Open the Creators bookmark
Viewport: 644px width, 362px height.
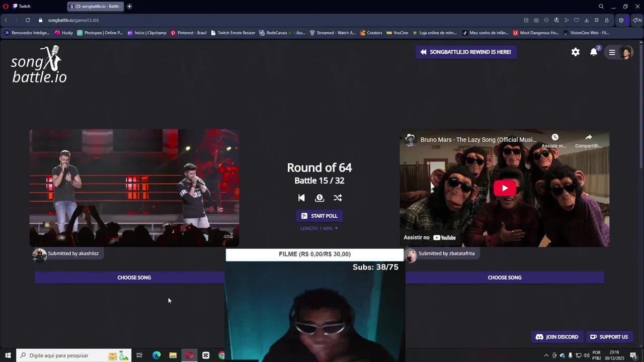point(371,33)
